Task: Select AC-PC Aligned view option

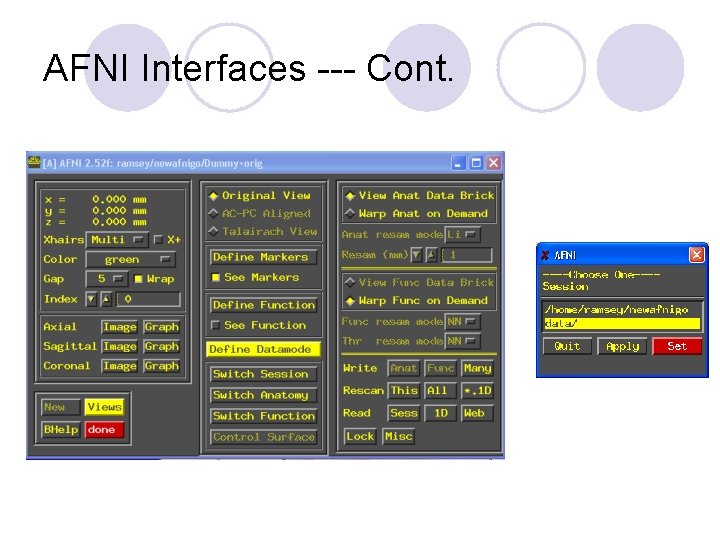Action: click(260, 214)
